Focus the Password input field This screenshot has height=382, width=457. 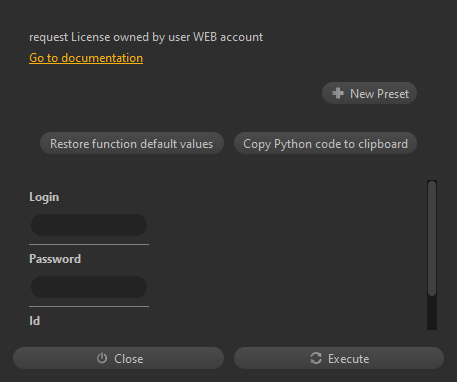click(x=89, y=287)
